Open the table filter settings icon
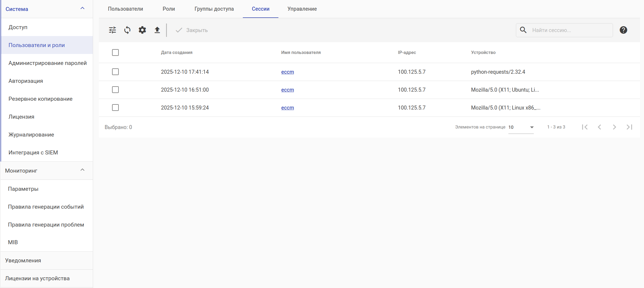The width and height of the screenshot is (644, 288). coord(113,30)
